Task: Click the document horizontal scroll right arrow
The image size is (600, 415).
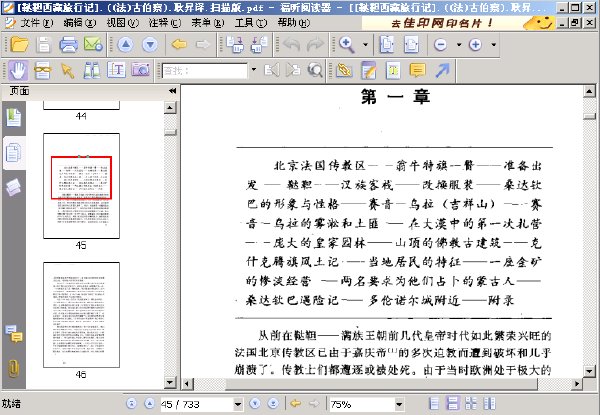Action: point(577,383)
